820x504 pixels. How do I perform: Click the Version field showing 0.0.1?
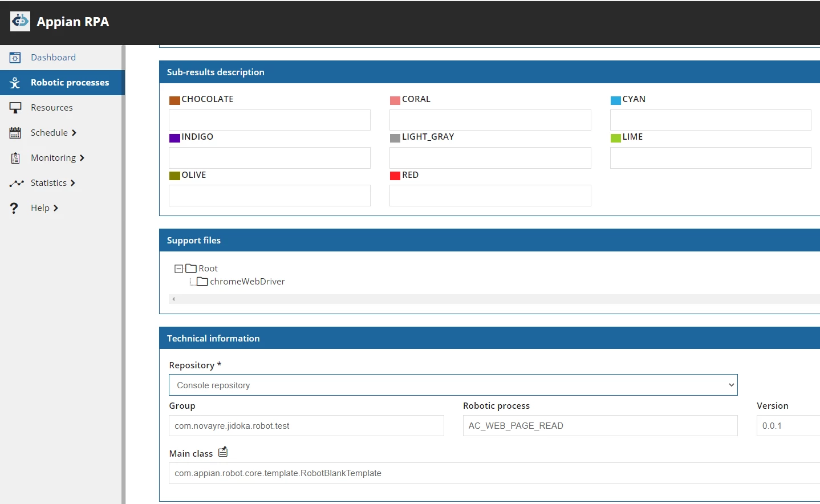pyautogui.click(x=788, y=425)
